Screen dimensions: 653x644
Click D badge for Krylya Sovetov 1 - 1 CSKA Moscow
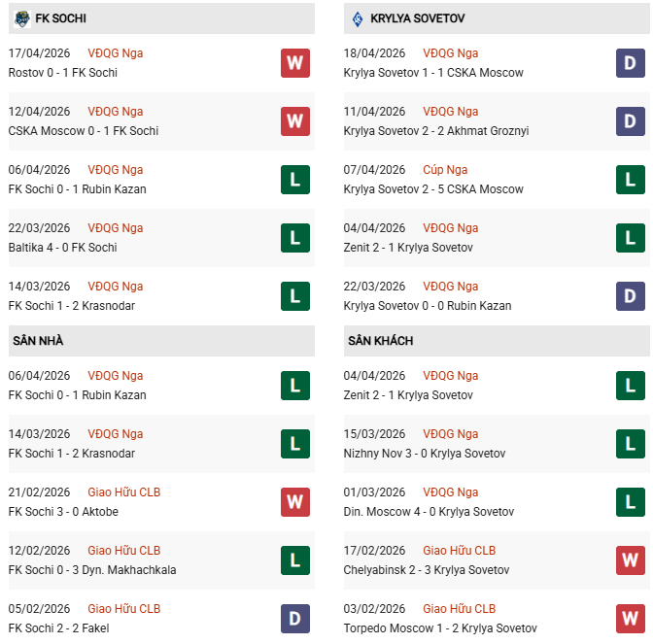pos(631,63)
